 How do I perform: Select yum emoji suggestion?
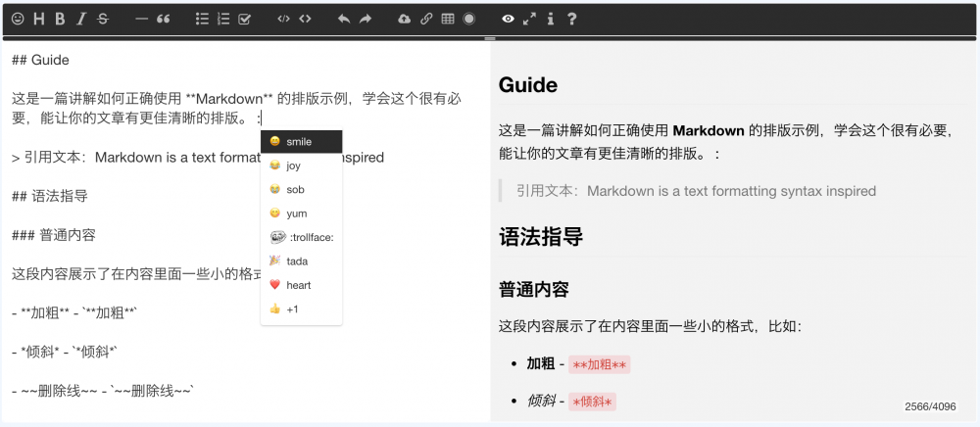(x=301, y=213)
